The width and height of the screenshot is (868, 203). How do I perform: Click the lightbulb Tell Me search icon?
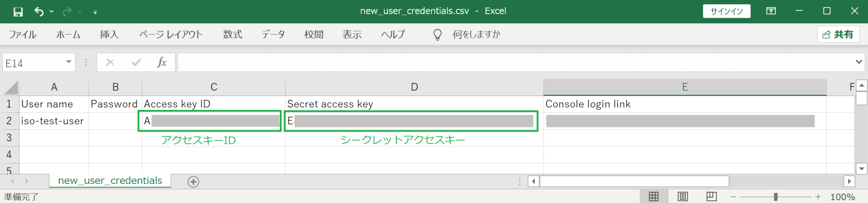(437, 35)
